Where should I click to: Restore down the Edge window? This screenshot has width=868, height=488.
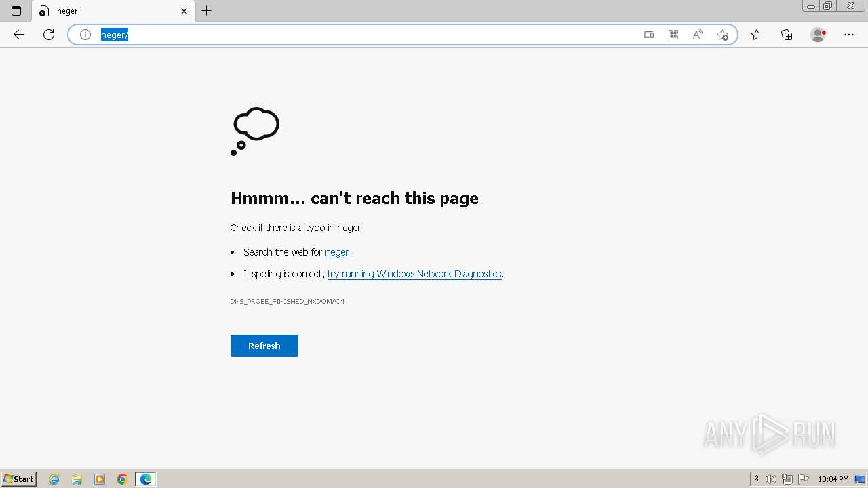click(x=828, y=6)
